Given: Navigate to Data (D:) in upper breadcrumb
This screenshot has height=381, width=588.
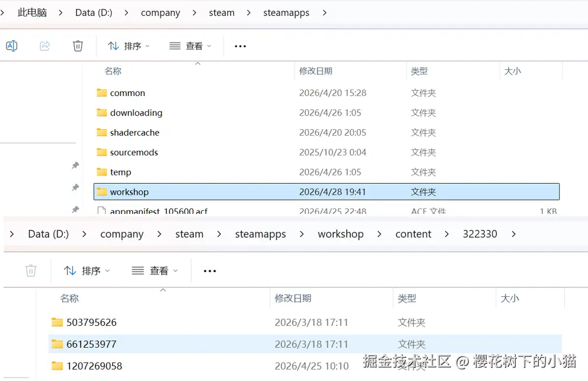Looking at the screenshot, I should (94, 12).
